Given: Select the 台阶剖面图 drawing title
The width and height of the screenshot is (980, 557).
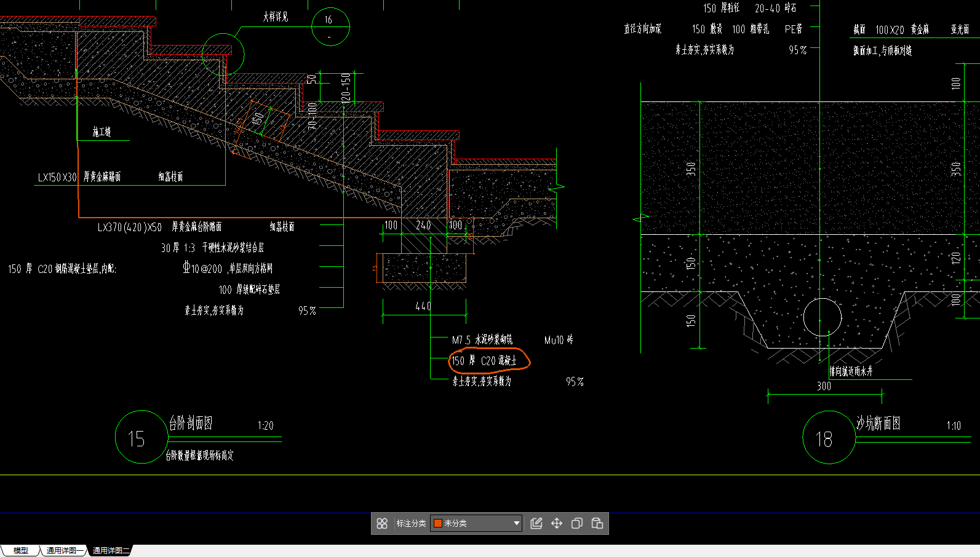Looking at the screenshot, I should pos(191,423).
